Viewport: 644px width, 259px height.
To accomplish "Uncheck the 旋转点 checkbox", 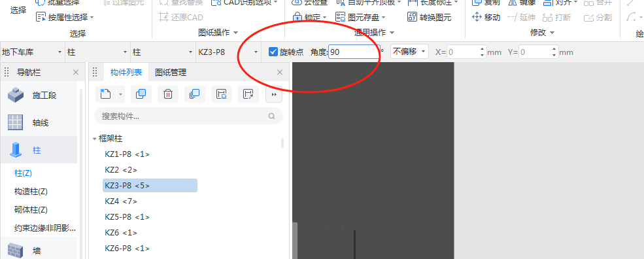I will click(x=273, y=52).
